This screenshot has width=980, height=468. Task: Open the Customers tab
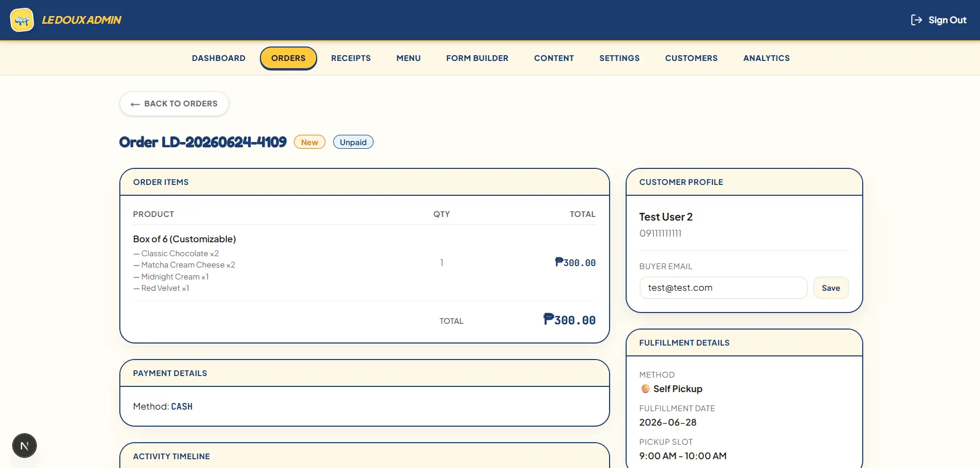click(x=691, y=58)
